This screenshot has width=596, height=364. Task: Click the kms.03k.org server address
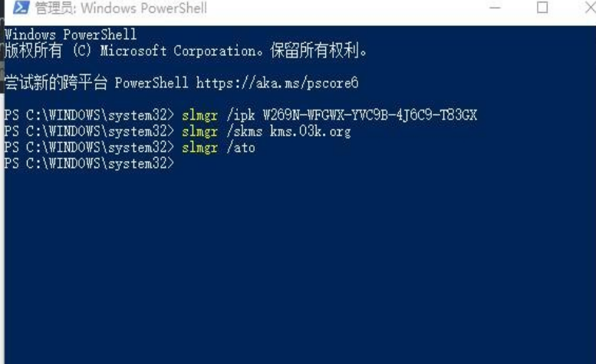coord(310,131)
